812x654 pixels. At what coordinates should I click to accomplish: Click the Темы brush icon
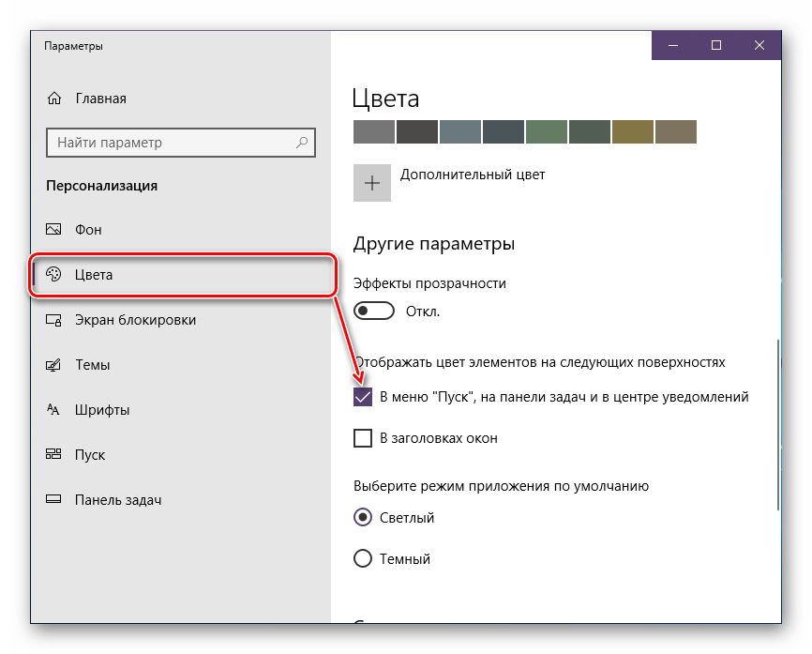[54, 365]
